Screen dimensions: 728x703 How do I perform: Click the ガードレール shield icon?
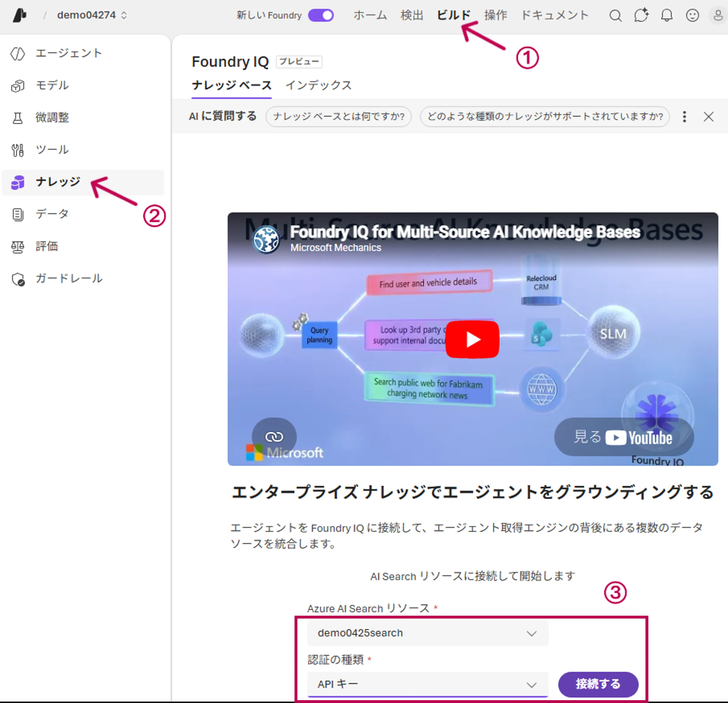18,279
